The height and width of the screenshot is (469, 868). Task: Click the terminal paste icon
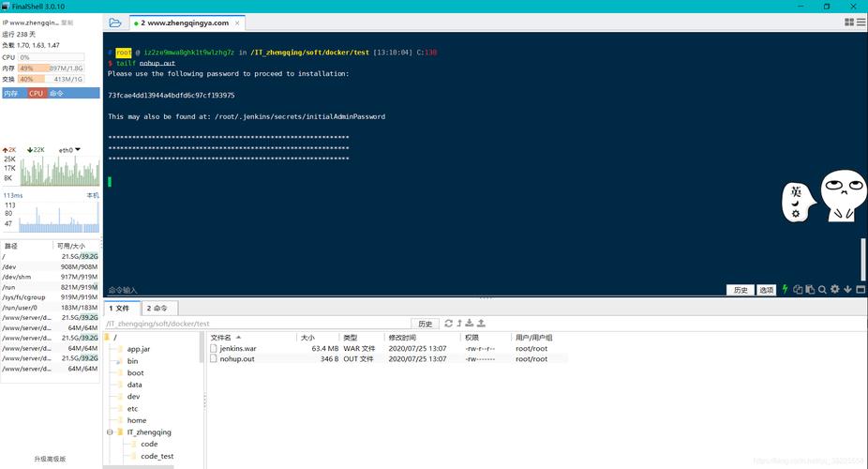(x=810, y=289)
